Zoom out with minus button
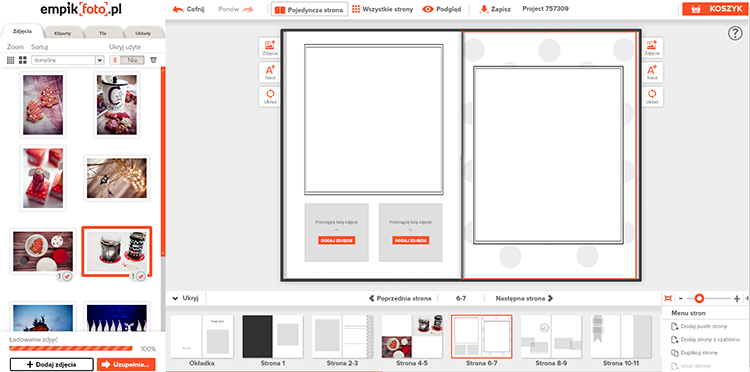Image resolution: width=750 pixels, height=372 pixels. 681,298
